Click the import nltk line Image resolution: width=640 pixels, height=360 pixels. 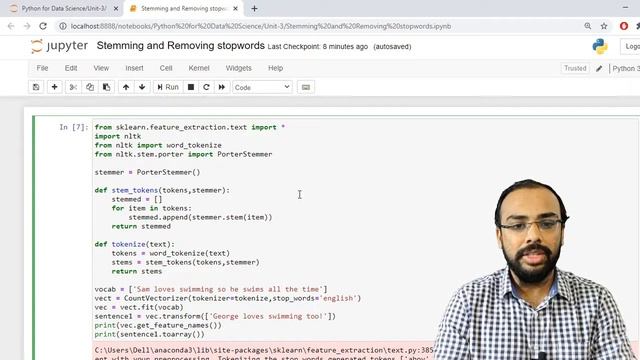[x=118, y=136]
